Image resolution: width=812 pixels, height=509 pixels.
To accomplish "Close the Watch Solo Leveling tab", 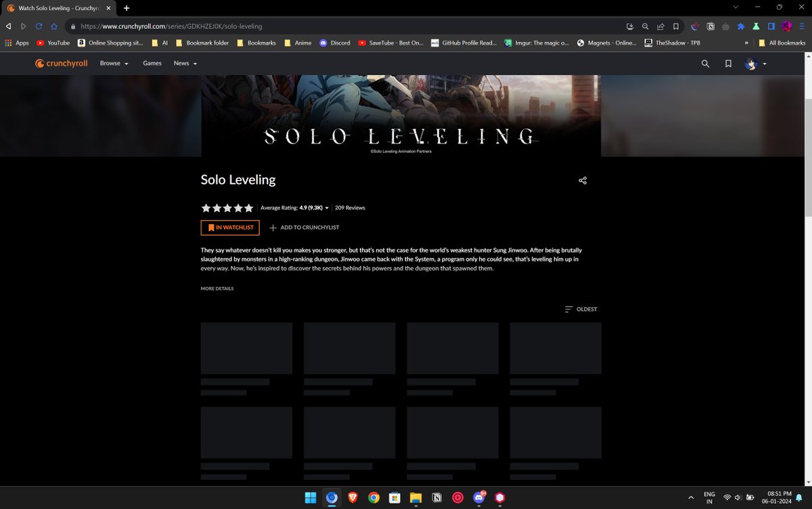I will pyautogui.click(x=109, y=7).
